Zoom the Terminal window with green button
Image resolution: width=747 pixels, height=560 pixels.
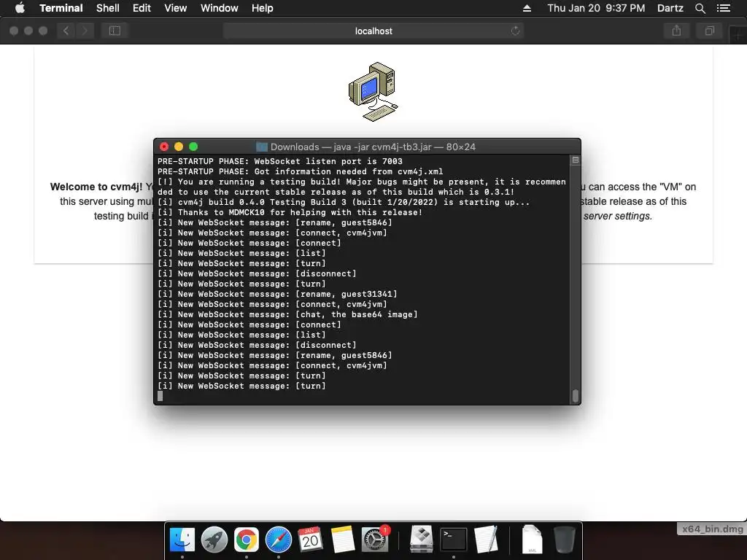coord(193,147)
